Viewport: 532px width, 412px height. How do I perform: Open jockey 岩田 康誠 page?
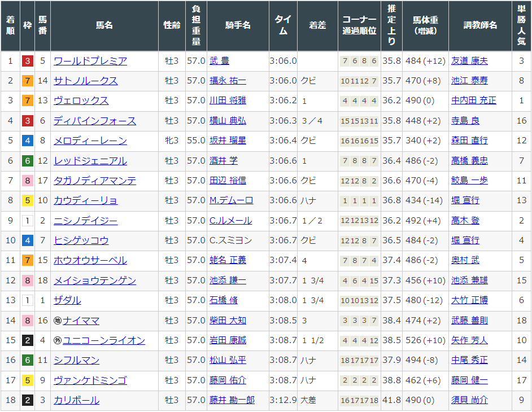228,340
